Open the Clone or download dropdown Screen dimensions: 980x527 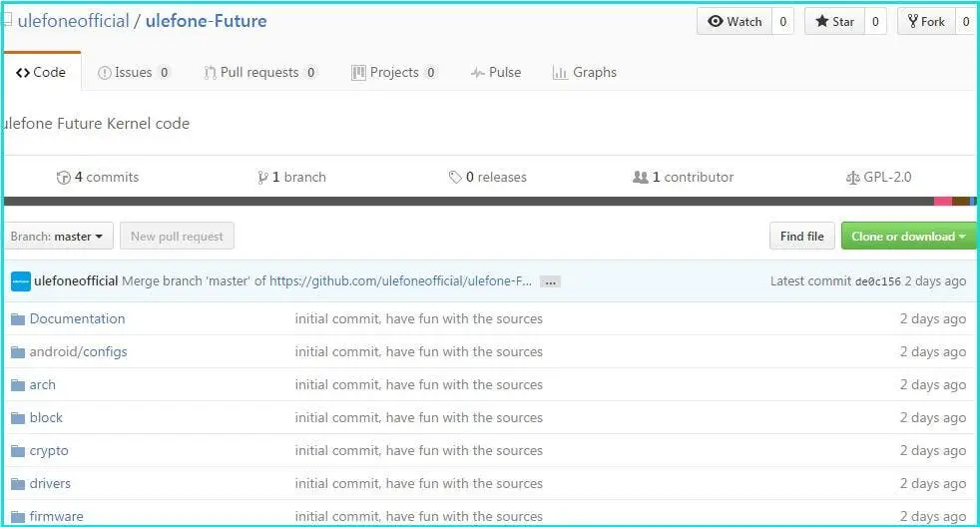coord(909,237)
